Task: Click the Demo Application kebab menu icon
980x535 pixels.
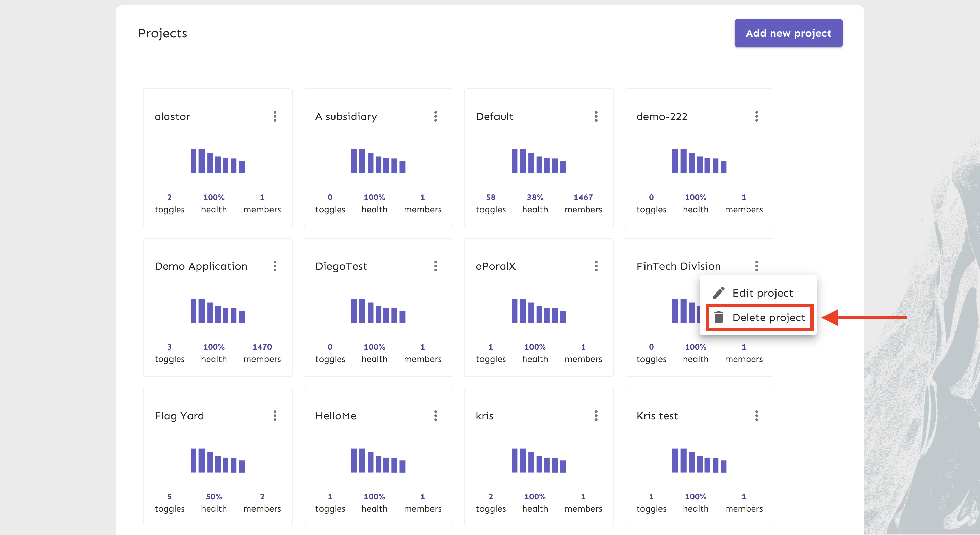Action: [x=275, y=266]
